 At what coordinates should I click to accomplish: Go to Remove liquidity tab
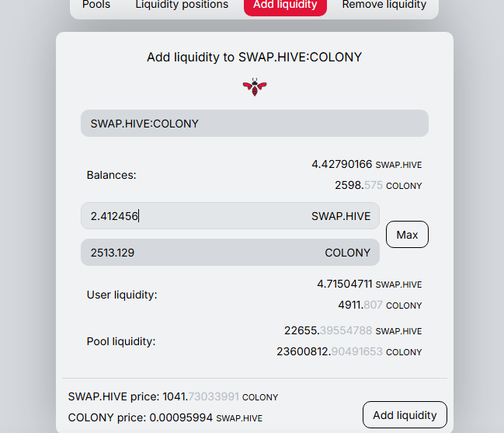pos(384,5)
